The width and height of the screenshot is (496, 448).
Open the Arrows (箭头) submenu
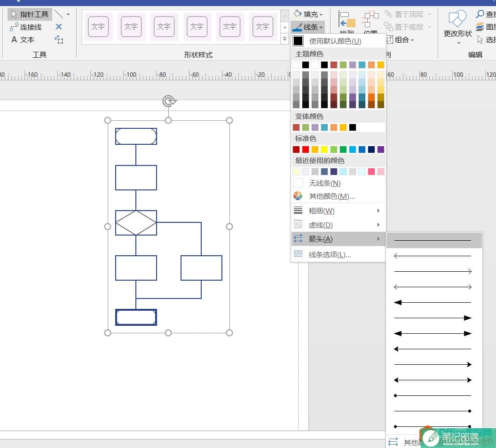339,239
